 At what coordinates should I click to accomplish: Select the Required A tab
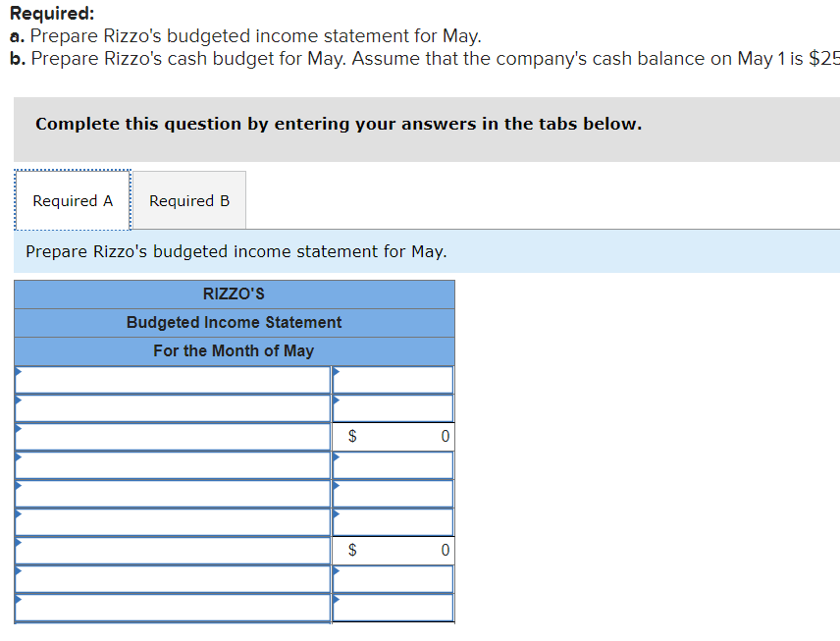click(x=72, y=200)
